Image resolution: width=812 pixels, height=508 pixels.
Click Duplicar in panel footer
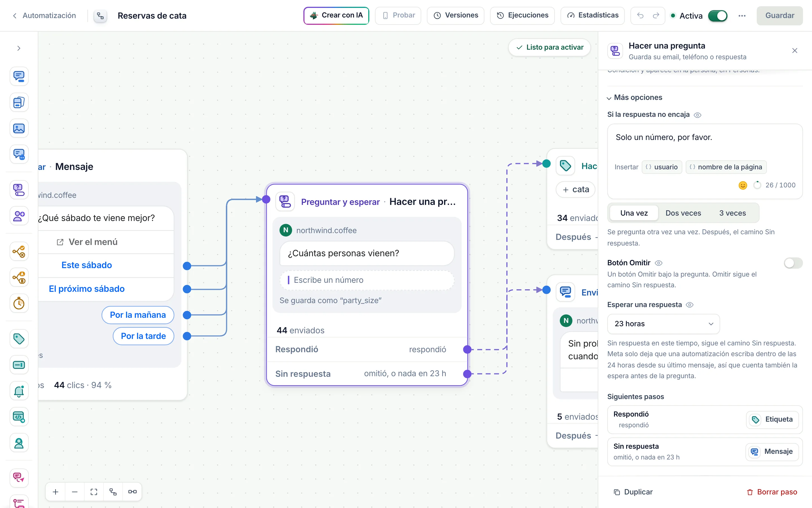633,492
